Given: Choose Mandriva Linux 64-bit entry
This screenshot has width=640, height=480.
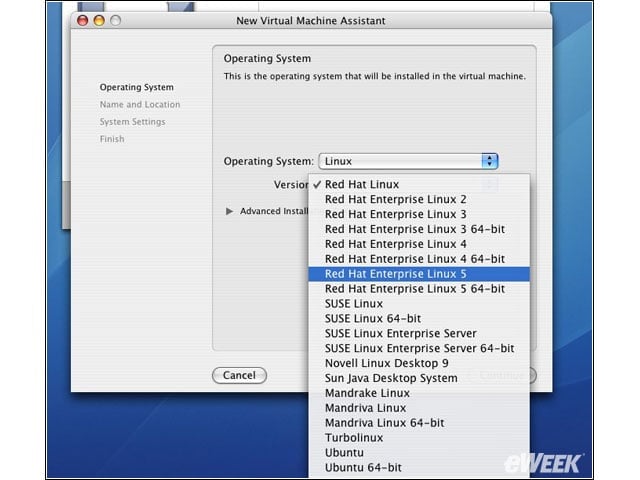Looking at the screenshot, I should click(x=419, y=423).
